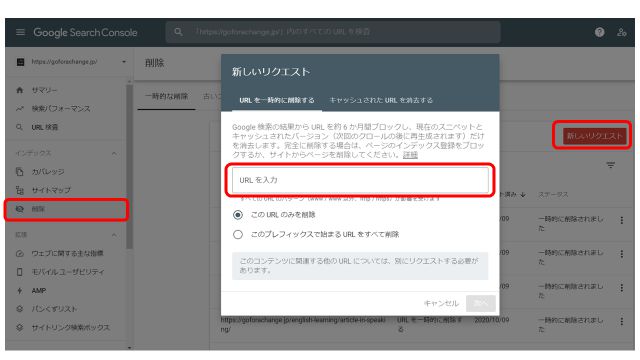Click the pages icon for カバレッジ
Image resolution: width=640 pixels, height=360 pixels.
coord(20,172)
